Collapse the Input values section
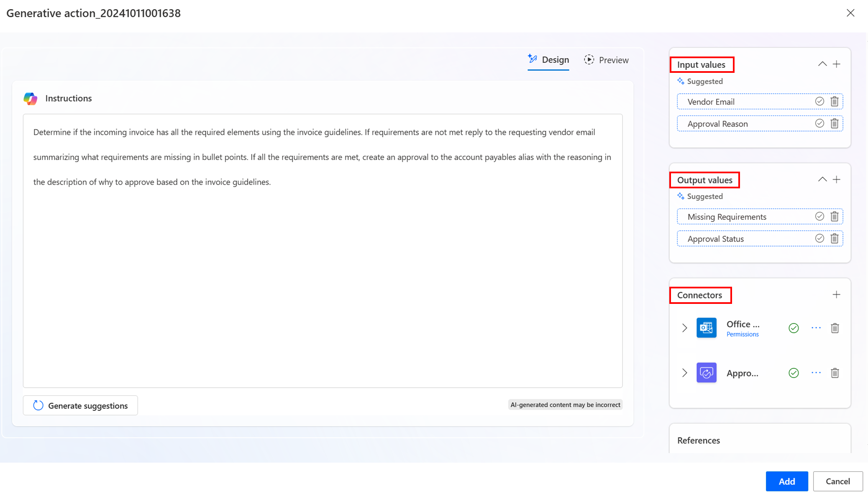 822,64
